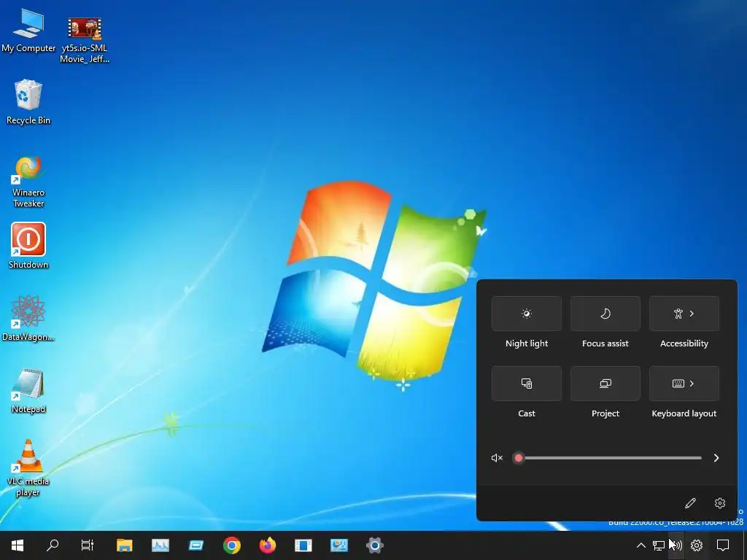Open taskbar Search
The height and width of the screenshot is (560, 747).
[53, 545]
